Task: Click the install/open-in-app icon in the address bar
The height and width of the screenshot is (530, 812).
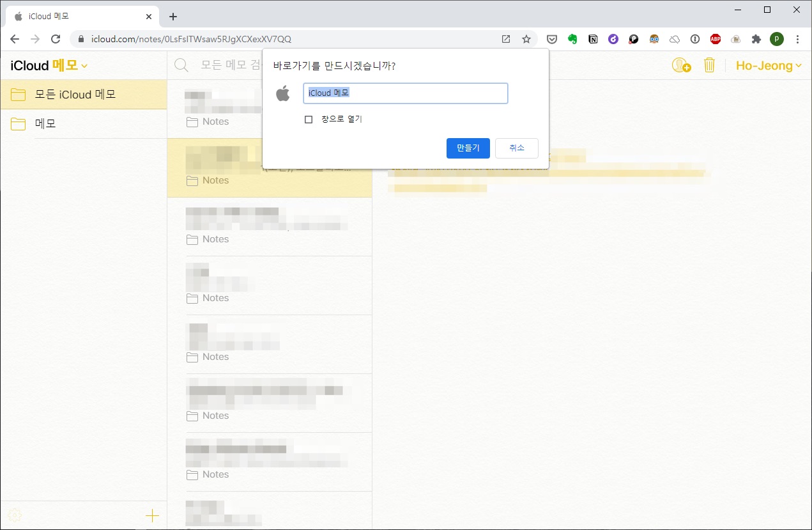Action: coord(506,39)
